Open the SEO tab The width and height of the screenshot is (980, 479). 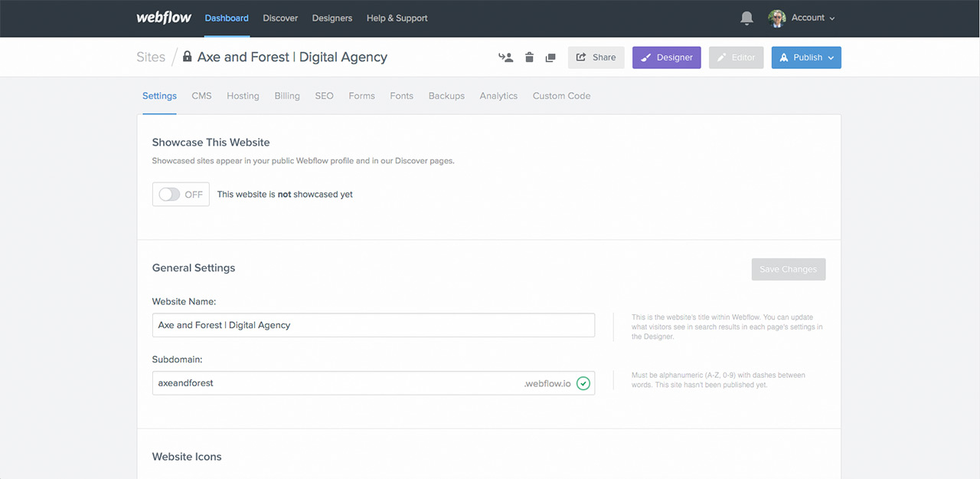pyautogui.click(x=325, y=96)
